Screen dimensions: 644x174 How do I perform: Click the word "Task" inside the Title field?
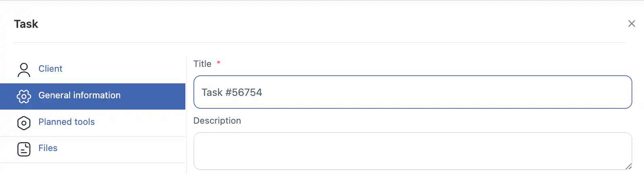(x=212, y=93)
